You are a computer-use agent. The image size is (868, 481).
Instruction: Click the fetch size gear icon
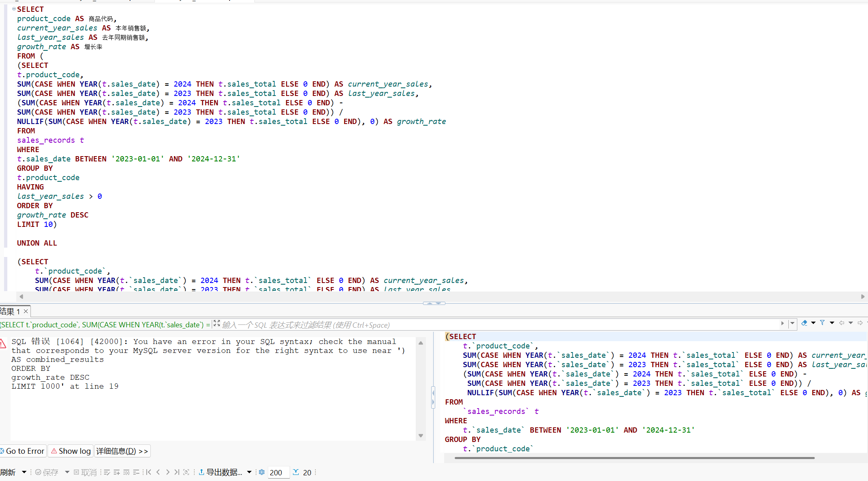click(262, 472)
